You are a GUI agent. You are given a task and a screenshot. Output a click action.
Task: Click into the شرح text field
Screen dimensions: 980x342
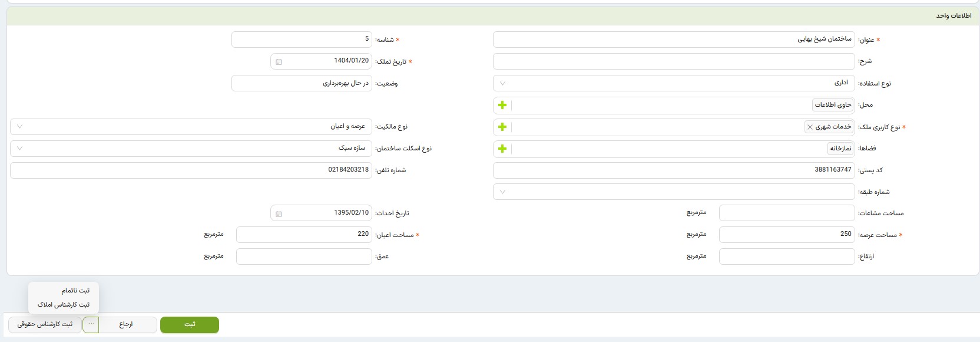pyautogui.click(x=673, y=61)
